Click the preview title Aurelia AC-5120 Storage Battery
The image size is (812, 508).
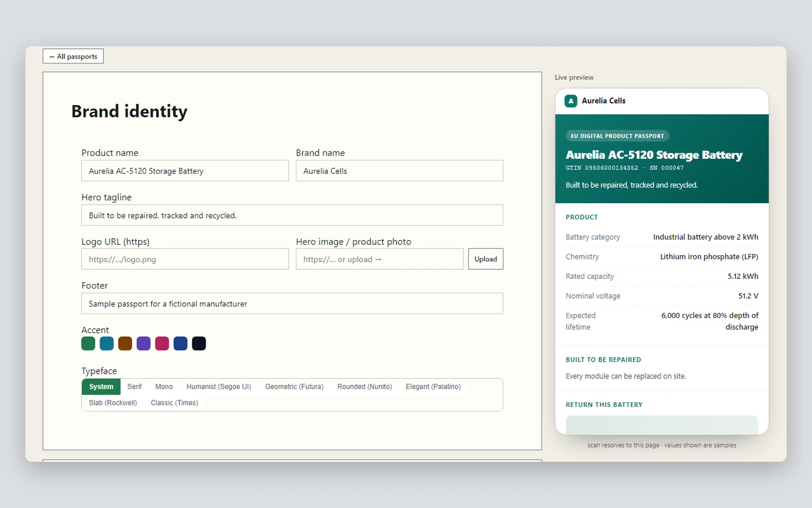click(x=654, y=155)
